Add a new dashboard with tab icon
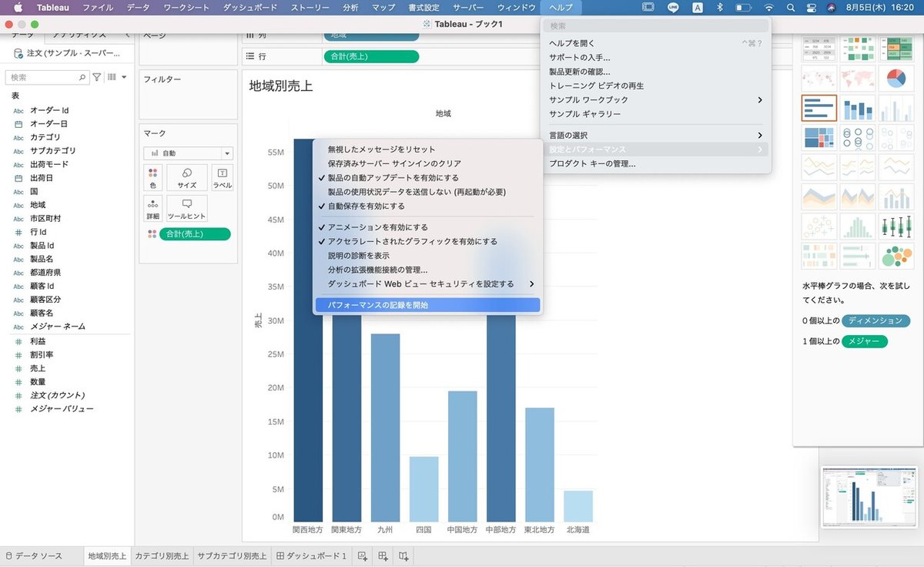 [383, 555]
